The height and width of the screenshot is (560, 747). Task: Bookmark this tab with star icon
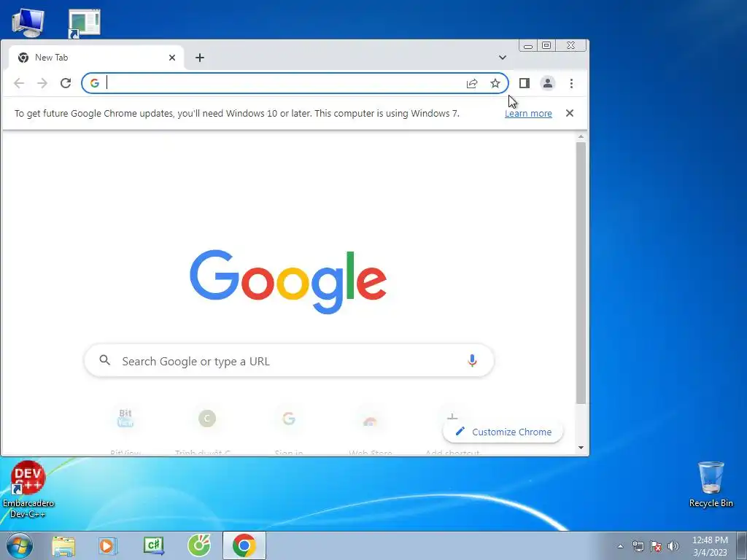click(495, 83)
